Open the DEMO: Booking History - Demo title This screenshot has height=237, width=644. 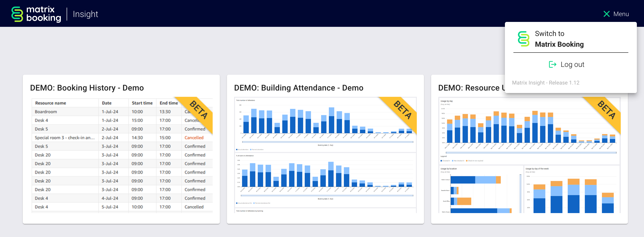(x=87, y=88)
